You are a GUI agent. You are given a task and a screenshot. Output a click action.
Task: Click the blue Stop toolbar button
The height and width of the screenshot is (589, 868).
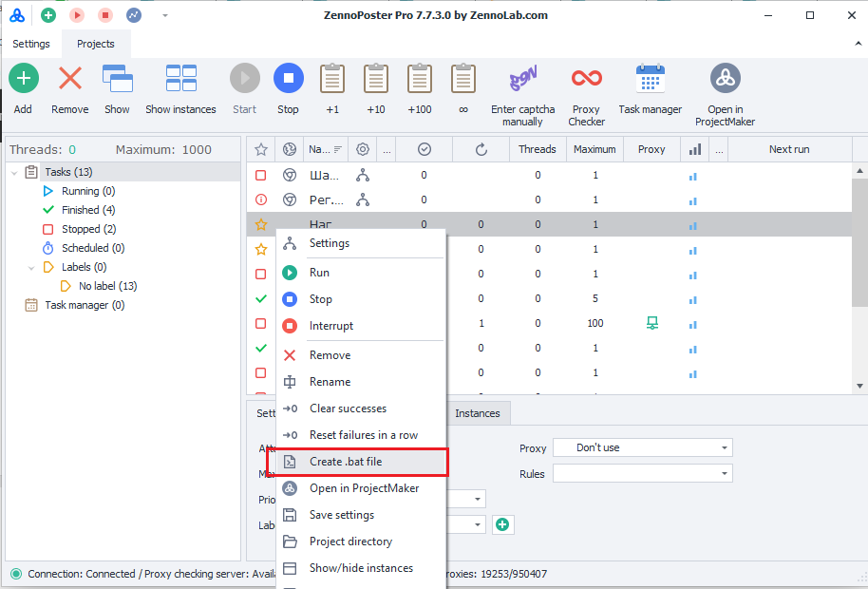tap(289, 78)
